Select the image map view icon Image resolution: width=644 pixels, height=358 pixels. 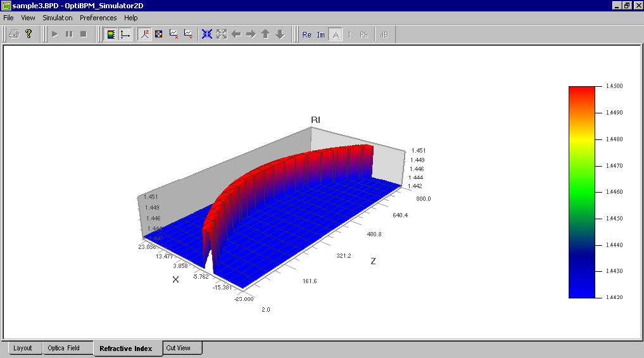tap(159, 34)
